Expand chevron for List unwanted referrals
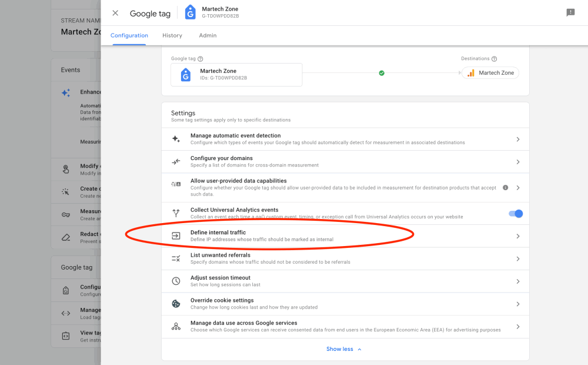The height and width of the screenshot is (365, 588). [x=518, y=258]
